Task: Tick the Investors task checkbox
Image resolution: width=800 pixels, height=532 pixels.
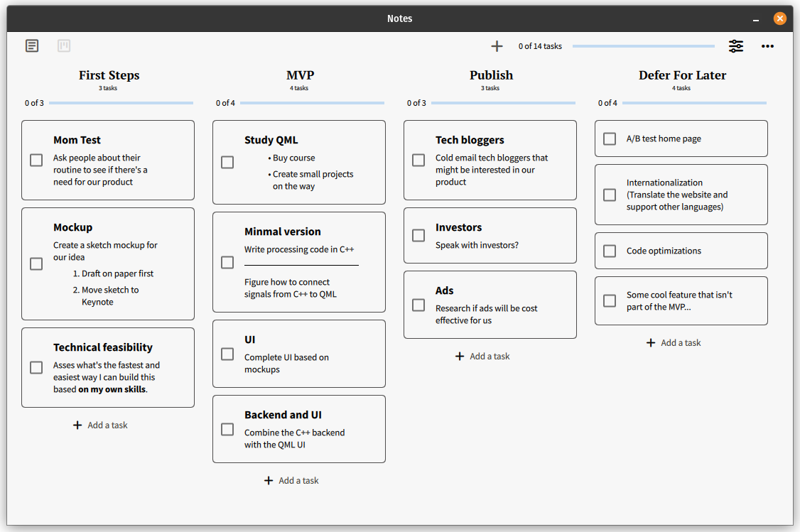Action: [x=418, y=235]
